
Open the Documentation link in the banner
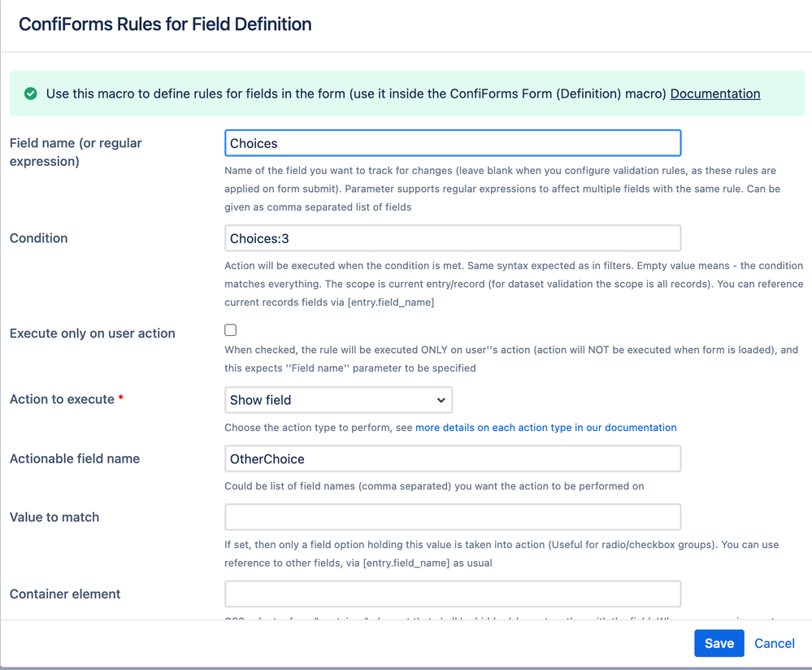(715, 94)
